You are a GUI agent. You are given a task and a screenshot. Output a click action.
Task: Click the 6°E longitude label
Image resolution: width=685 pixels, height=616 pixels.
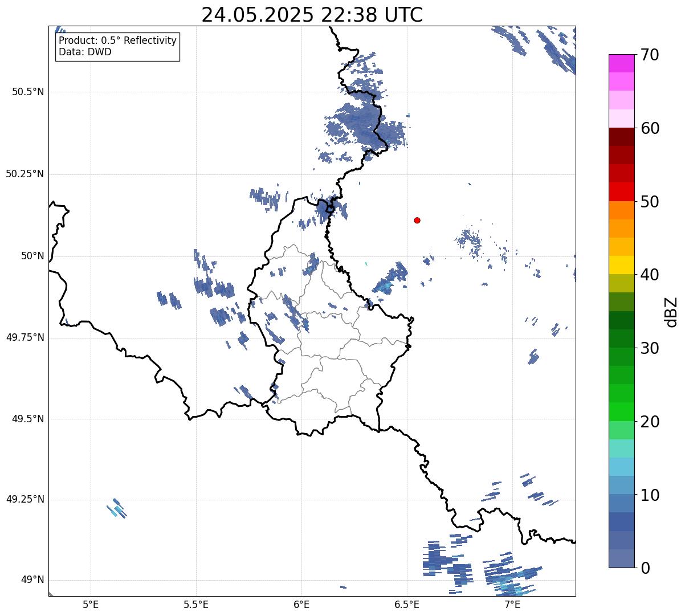301,604
